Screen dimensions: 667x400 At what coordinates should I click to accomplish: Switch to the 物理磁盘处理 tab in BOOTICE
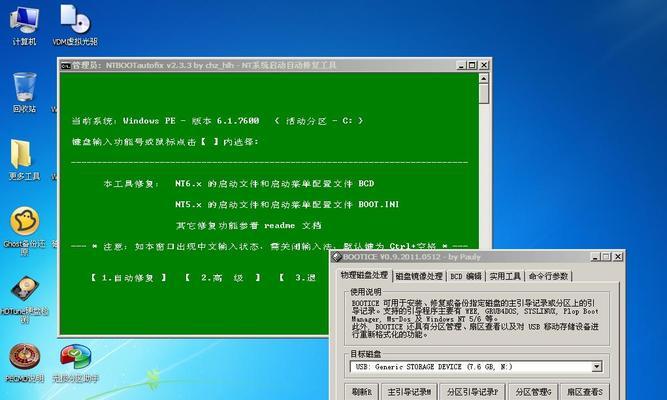click(364, 275)
